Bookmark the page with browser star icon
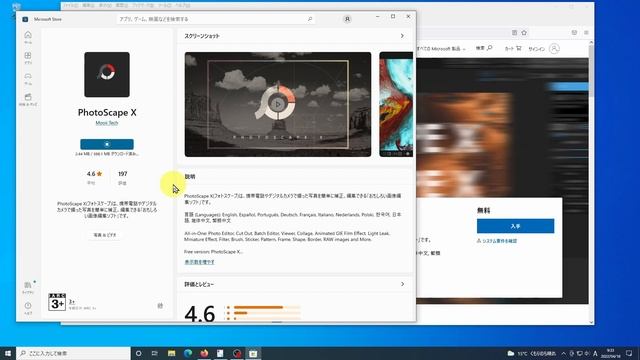 tap(524, 33)
